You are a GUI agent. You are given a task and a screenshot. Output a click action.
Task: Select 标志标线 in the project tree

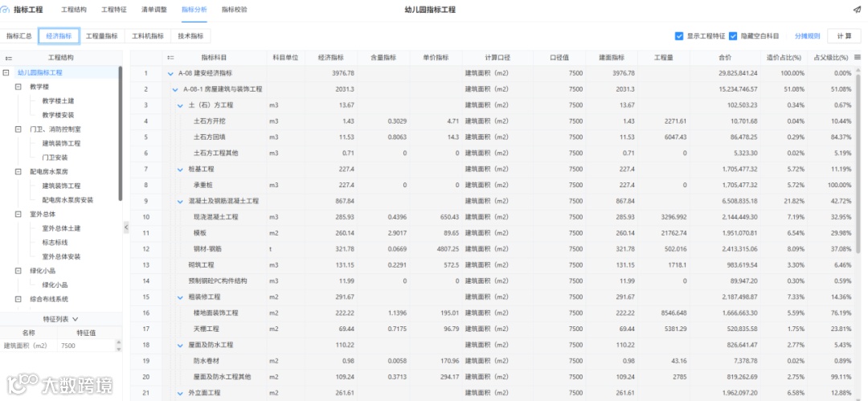[55, 243]
